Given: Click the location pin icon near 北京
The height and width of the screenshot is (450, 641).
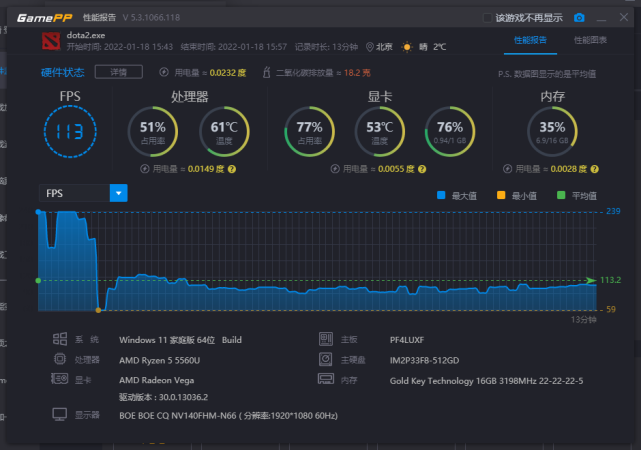Looking at the screenshot, I should click(370, 47).
